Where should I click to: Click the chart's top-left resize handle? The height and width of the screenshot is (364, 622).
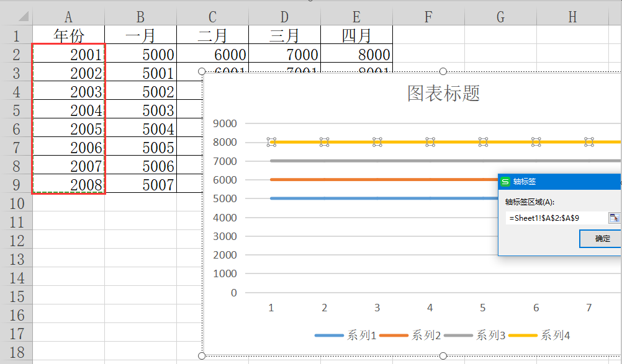click(202, 71)
